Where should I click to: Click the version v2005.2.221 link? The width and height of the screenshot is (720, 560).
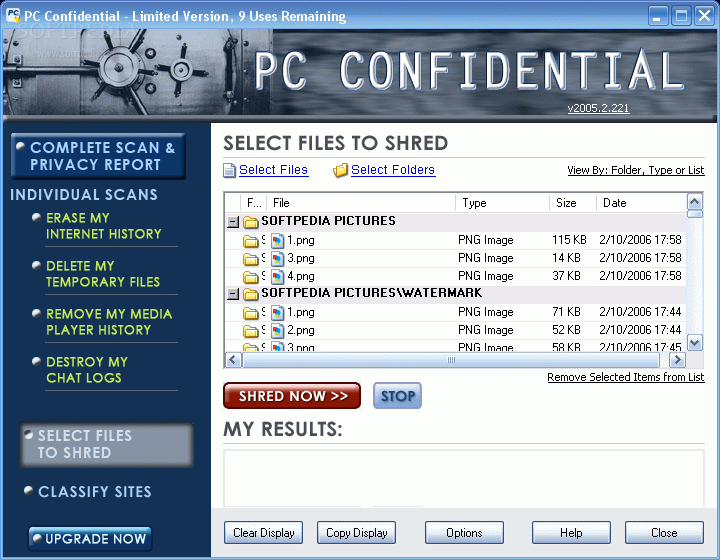pyautogui.click(x=598, y=108)
